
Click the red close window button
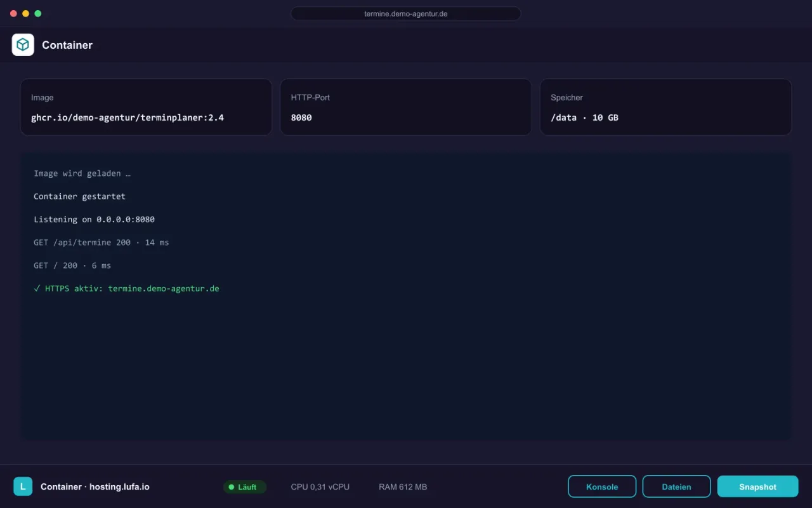pyautogui.click(x=14, y=13)
